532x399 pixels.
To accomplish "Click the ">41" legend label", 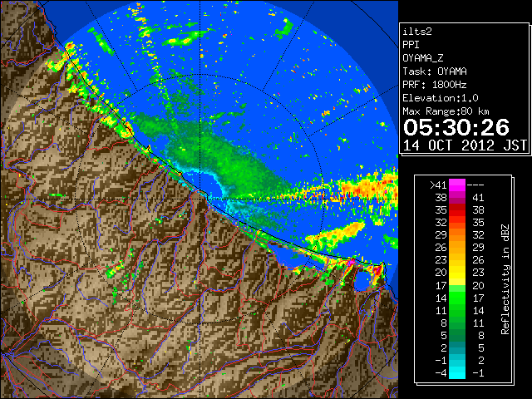I will tap(438, 185).
